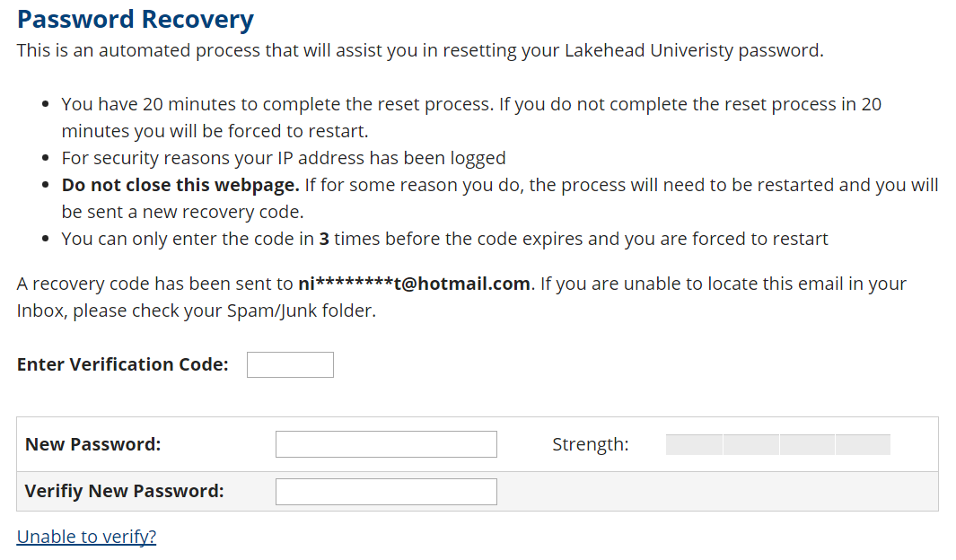The image size is (956, 560).
Task: Open the "Unable to verify?" link
Action: (x=85, y=536)
